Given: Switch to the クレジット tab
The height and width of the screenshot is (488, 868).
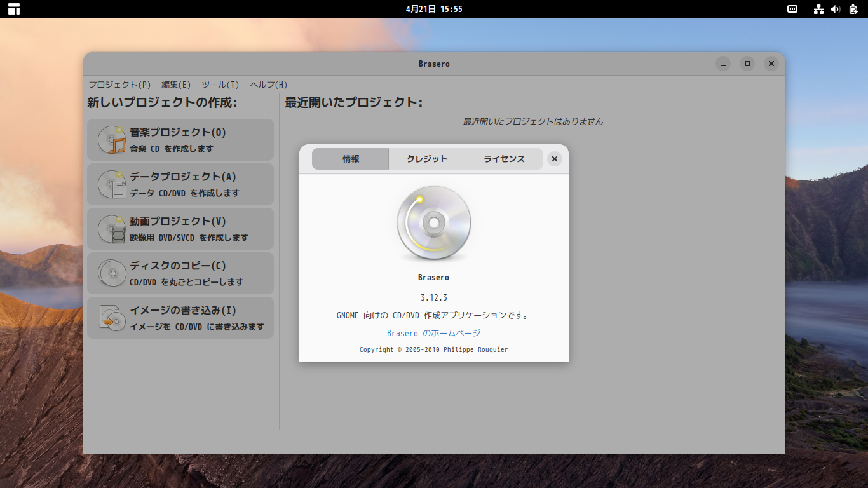Looking at the screenshot, I should 427,159.
